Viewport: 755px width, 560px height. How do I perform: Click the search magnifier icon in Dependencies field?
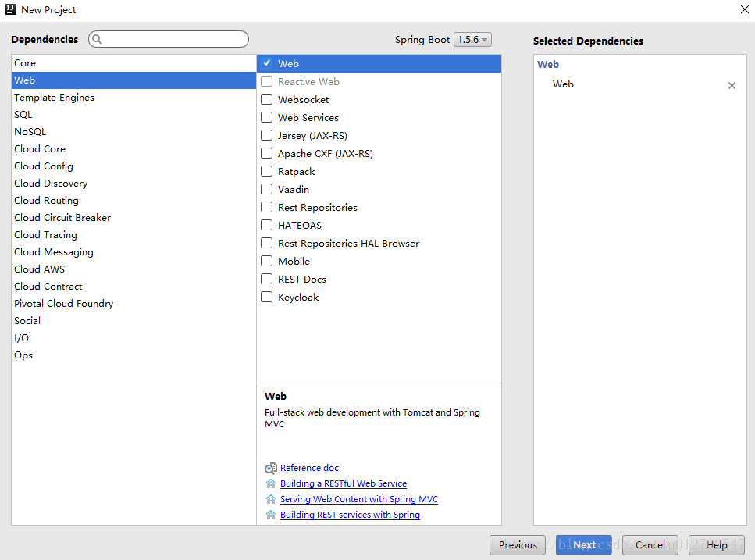point(97,39)
